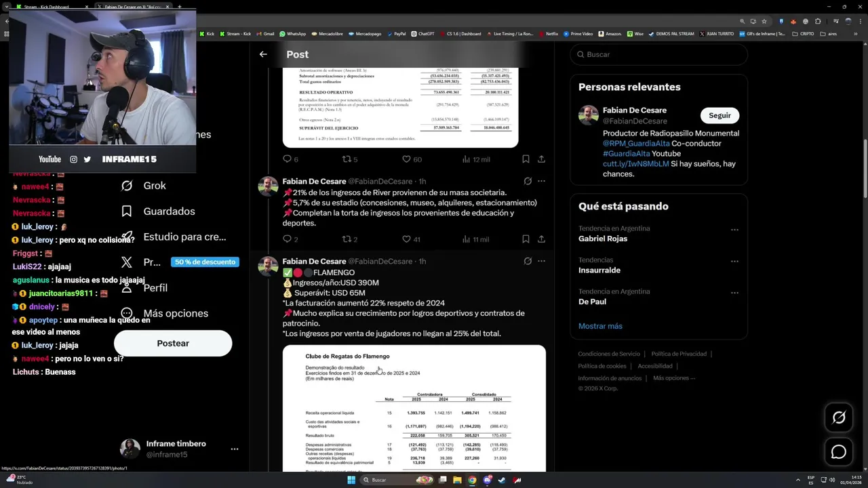
Task: Open more options on Flamengo post
Action: tap(541, 261)
